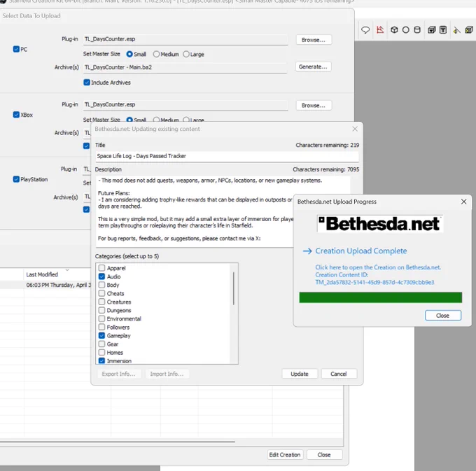This screenshot has height=471, width=476.
Task: Focus the PC Plug-in field TL_DaysCounter.esp
Action: click(185, 39)
